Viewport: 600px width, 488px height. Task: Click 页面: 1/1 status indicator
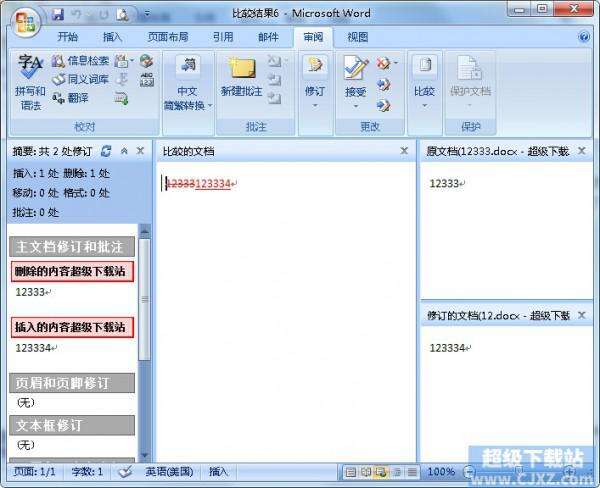tap(34, 472)
